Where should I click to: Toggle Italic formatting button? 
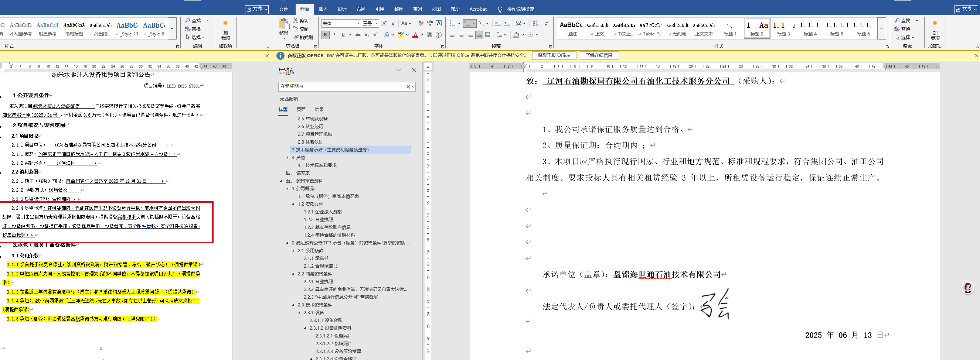334,35
